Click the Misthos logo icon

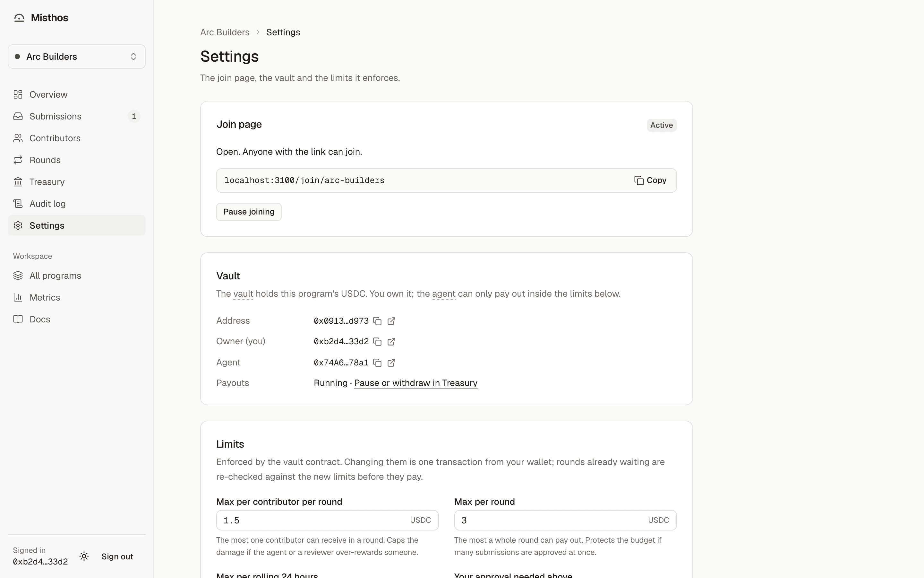pyautogui.click(x=19, y=18)
